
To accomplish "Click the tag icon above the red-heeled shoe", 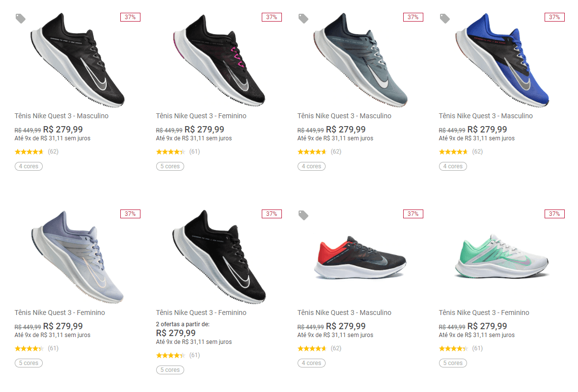I will coord(303,215).
